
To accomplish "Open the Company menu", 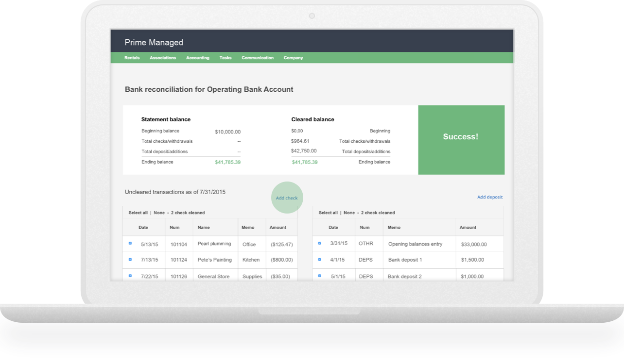I will 293,58.
